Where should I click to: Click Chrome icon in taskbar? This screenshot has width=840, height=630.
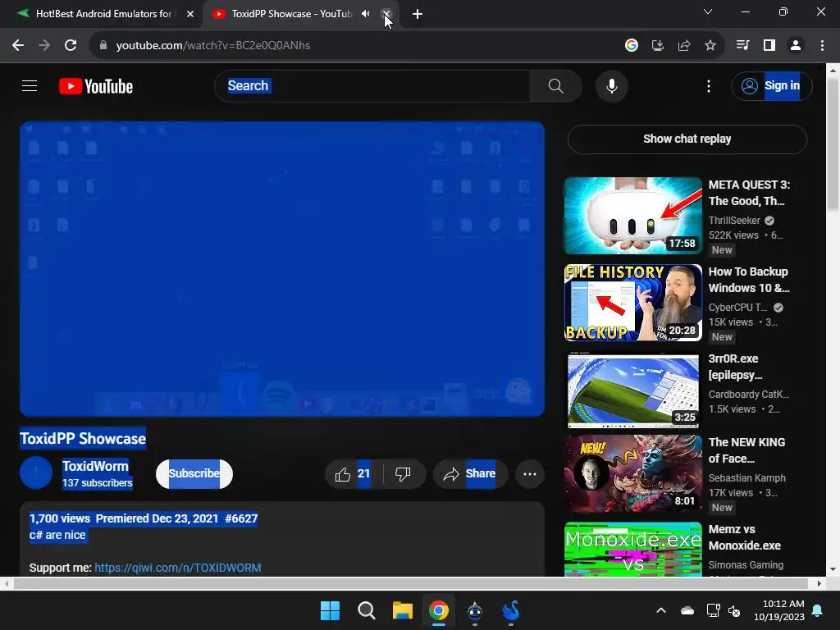click(438, 610)
